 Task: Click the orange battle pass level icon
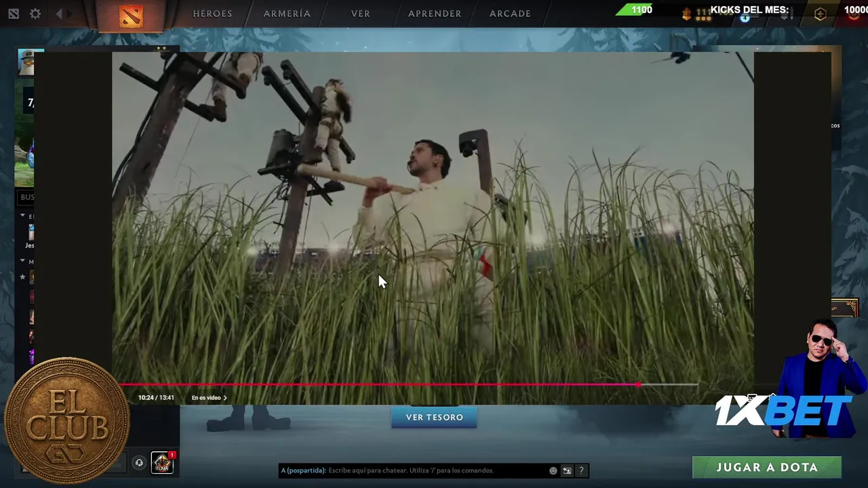point(687,14)
